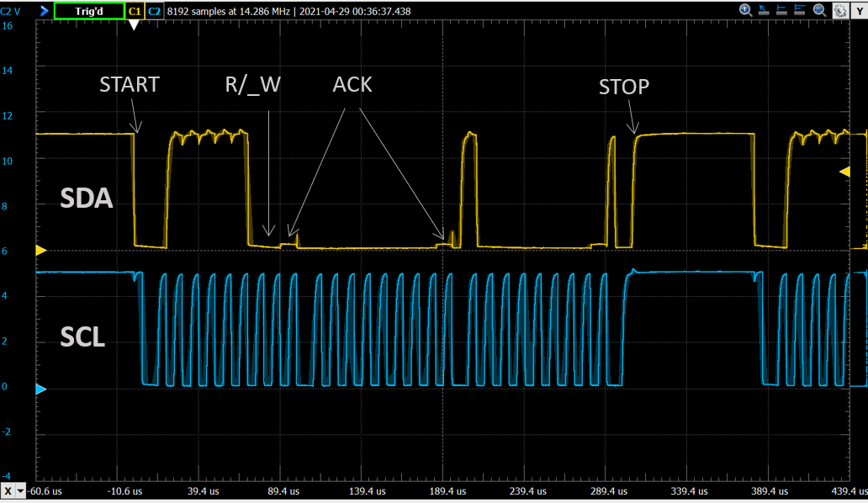Screen dimensions: 868x503
Task: Open the plot settings gear
Action: pyautogui.click(x=839, y=10)
